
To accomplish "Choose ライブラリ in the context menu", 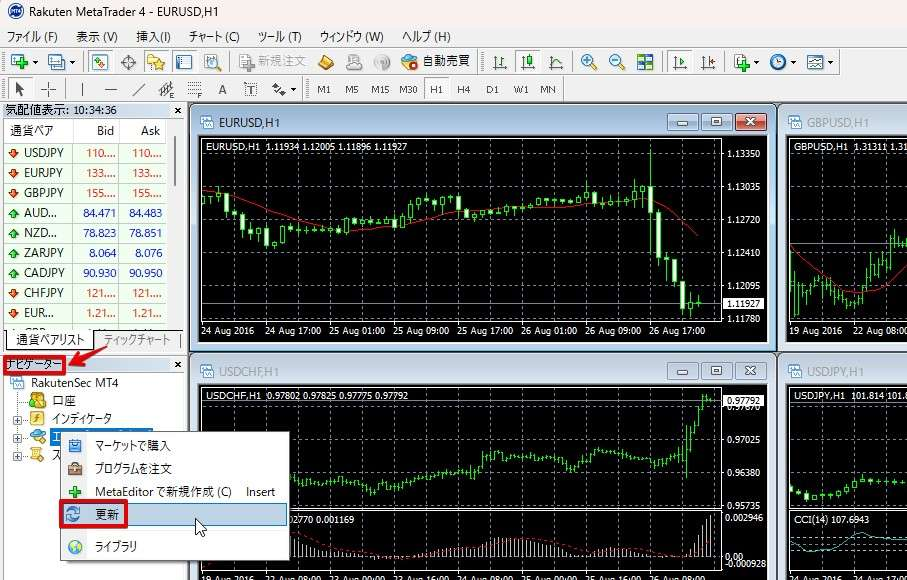I will tap(174, 546).
